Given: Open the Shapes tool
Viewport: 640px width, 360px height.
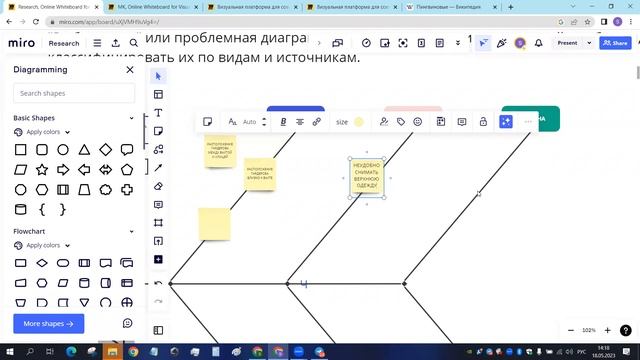Looking at the screenshot, I should click(x=158, y=149).
